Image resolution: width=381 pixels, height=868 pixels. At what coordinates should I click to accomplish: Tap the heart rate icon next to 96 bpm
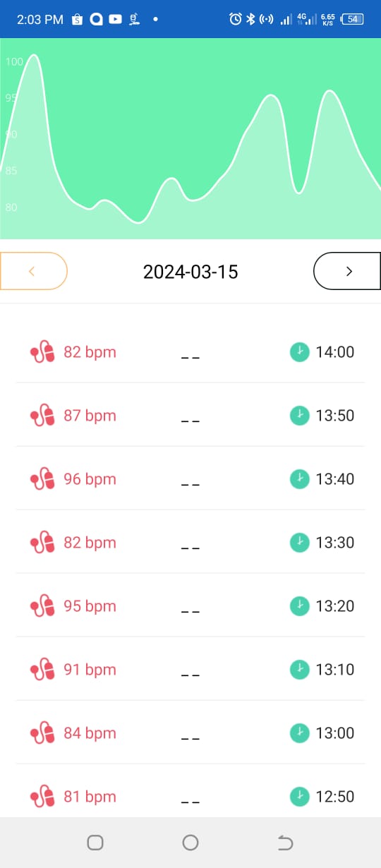(x=42, y=479)
